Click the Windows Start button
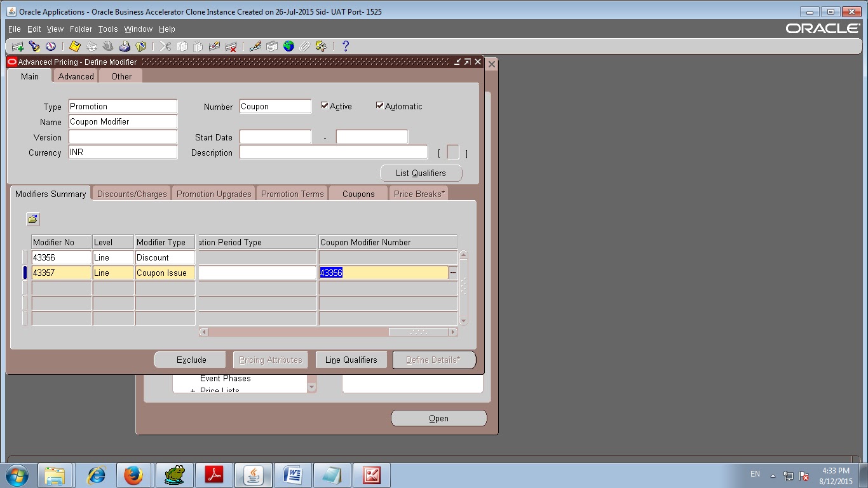The image size is (868, 488). (x=17, y=475)
